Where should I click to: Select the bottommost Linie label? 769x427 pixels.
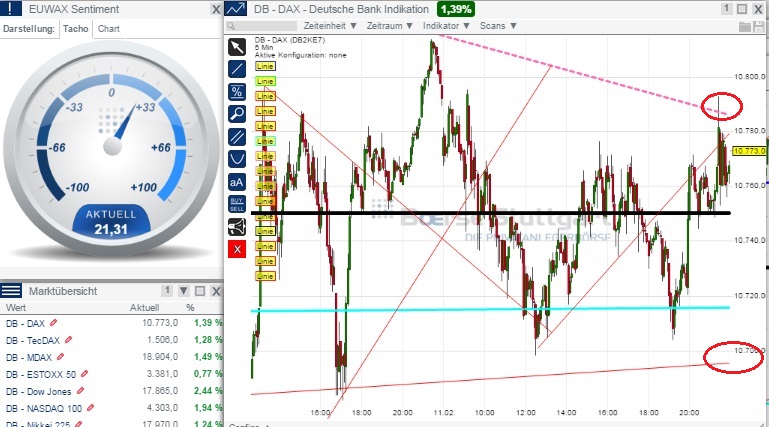(x=265, y=276)
